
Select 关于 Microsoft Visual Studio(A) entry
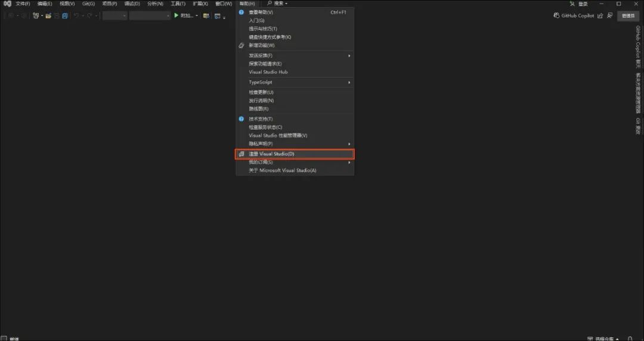(295, 170)
